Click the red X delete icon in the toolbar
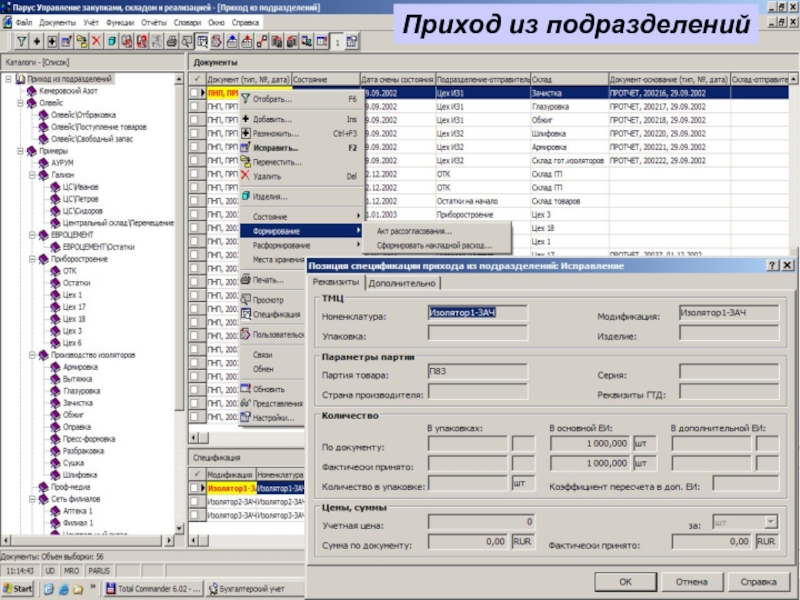Viewport: 800px width, 600px height. pyautogui.click(x=96, y=41)
